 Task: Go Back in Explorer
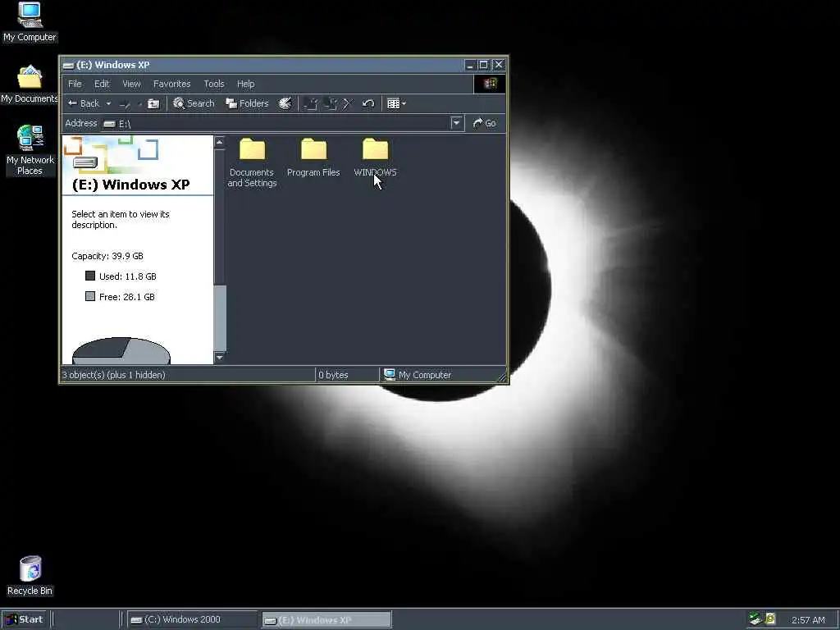[84, 103]
